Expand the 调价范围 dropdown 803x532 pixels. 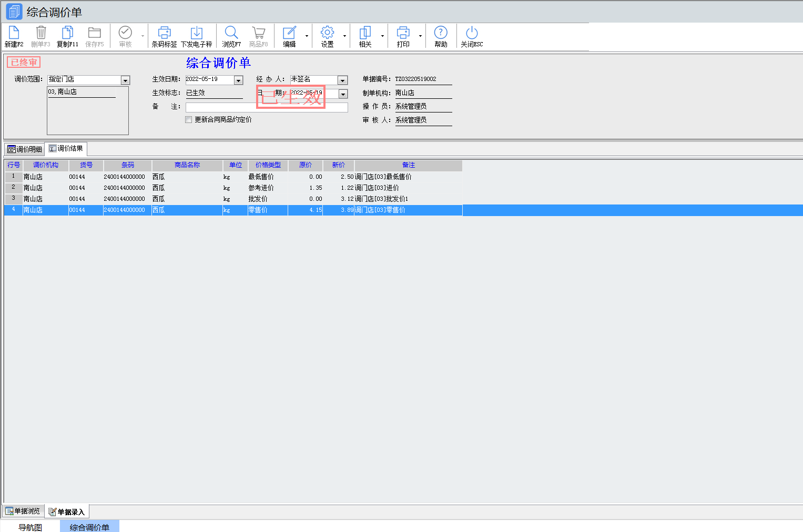coord(125,80)
